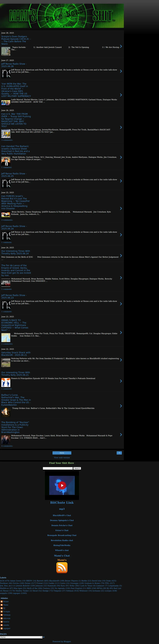Screen dimensions: 159x644
Task: Click the arrow for Jeff Rense 2025.06.23
Action: pos(121,304)
